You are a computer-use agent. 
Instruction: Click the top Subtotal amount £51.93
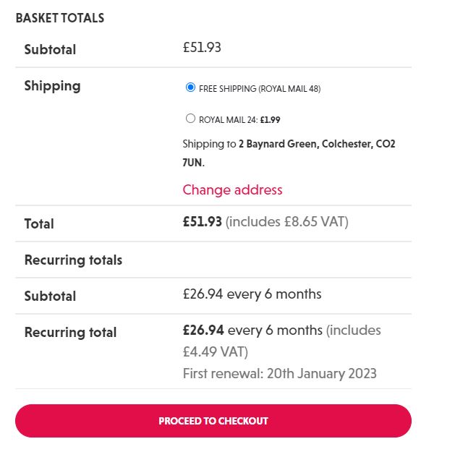[202, 48]
